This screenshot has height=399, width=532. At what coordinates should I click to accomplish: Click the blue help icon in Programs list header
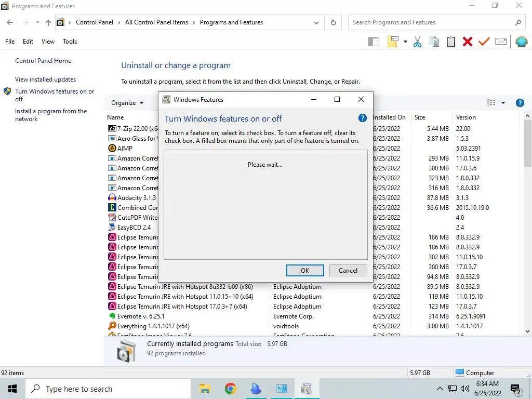pyautogui.click(x=520, y=103)
